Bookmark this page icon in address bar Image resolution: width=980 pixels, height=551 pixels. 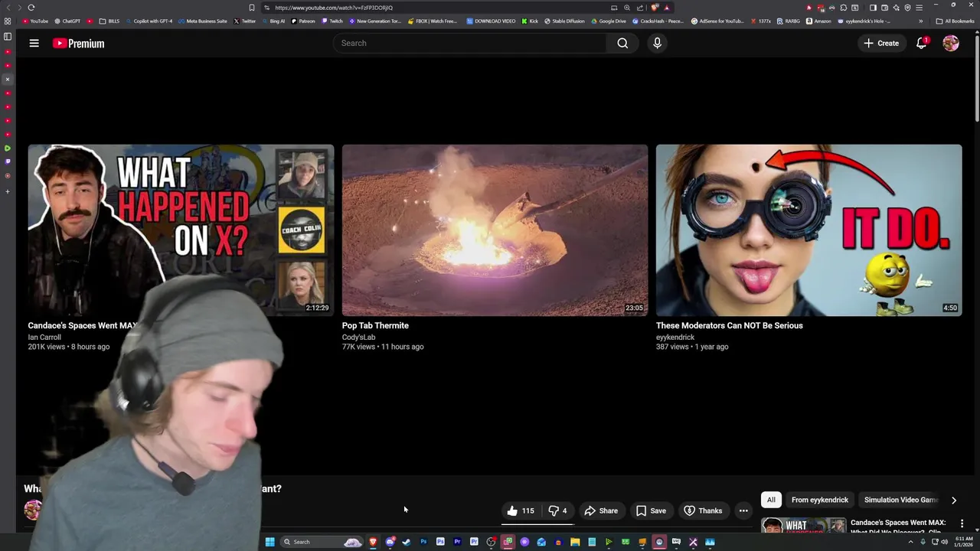(251, 8)
